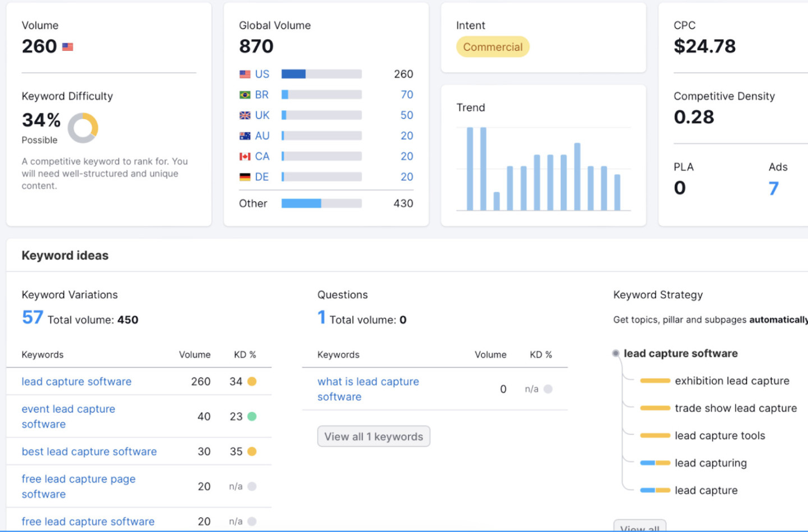Screen dimensions: 808x532
Task: Click the Keyword Difficulty donut chart
Action: [x=83, y=128]
